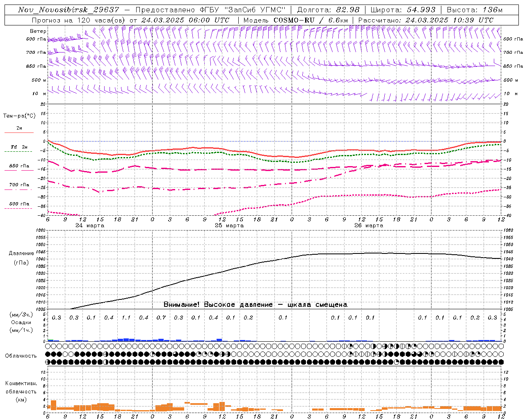This screenshot has width=525, height=420.
Task: Click the (гПа) unit label under Давление
Action: tap(21, 263)
